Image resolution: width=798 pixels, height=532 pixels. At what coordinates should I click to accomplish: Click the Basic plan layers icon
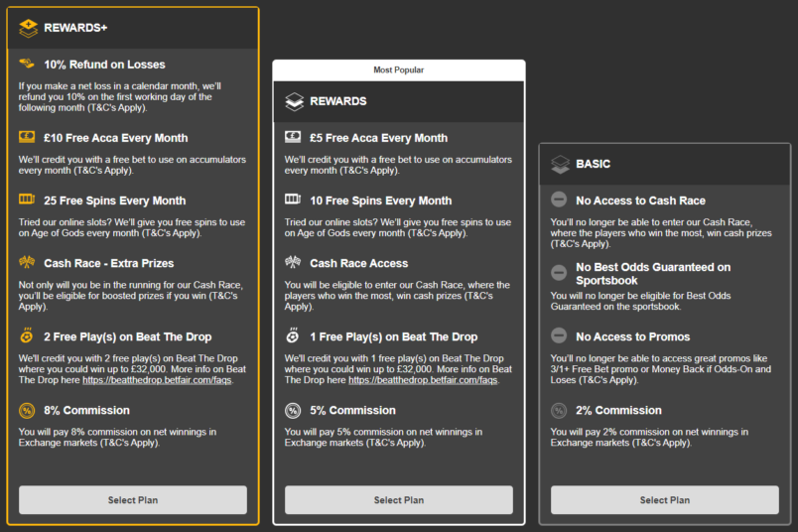[561, 164]
